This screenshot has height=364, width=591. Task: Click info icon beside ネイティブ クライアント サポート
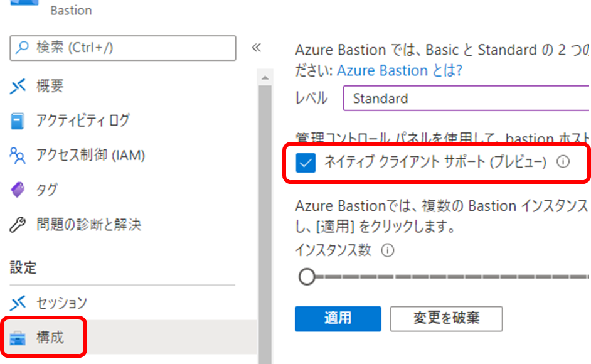(563, 162)
